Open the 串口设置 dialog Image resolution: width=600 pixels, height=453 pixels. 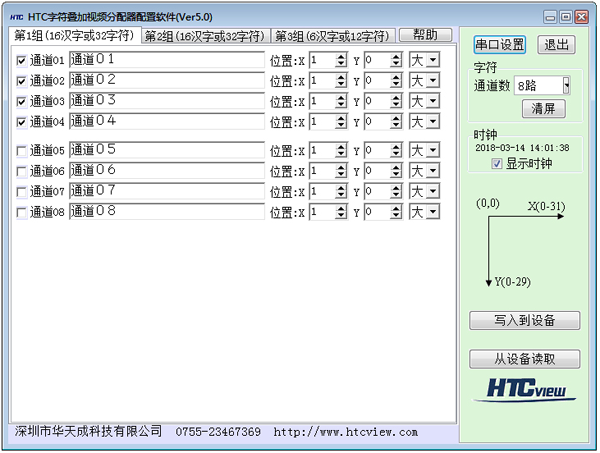pos(499,45)
